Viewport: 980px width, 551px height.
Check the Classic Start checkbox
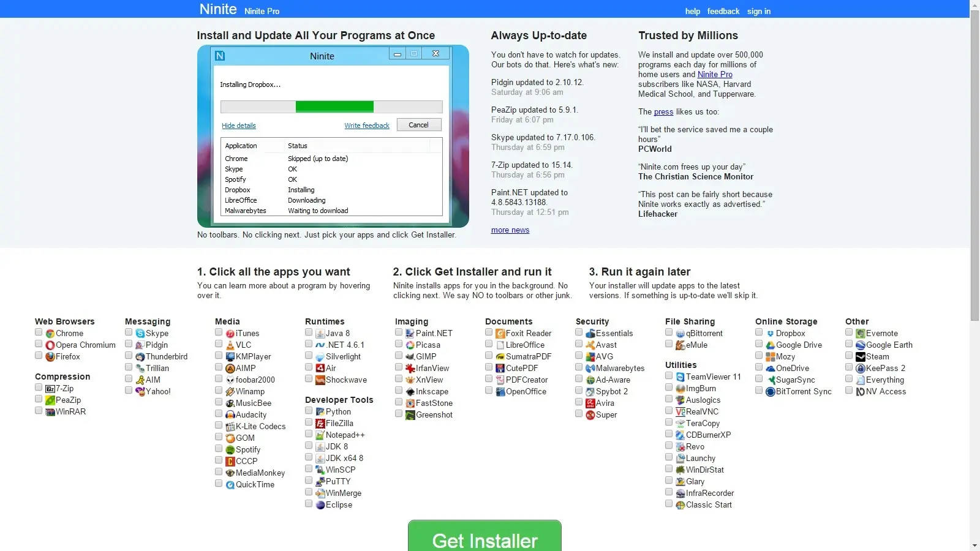[669, 504]
